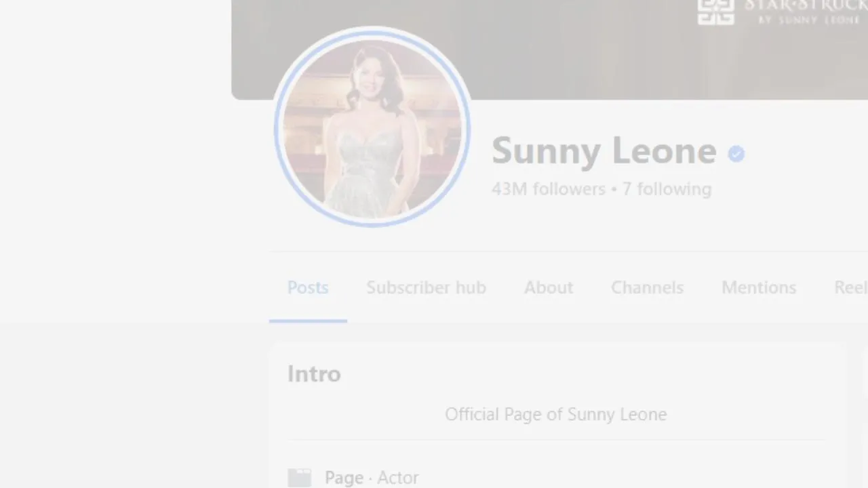Click the Intro heading

click(314, 374)
